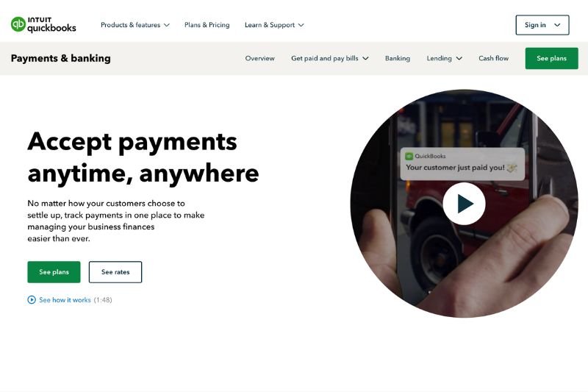Open the Cash flow section
This screenshot has width=588, height=392.
point(493,59)
